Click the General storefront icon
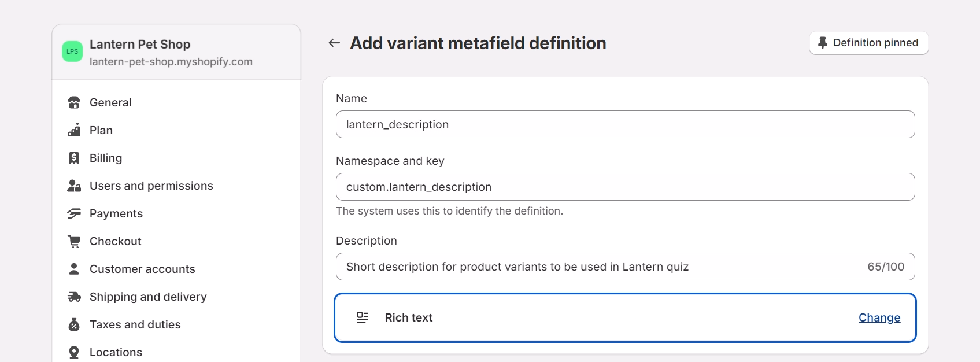 pos(74,102)
